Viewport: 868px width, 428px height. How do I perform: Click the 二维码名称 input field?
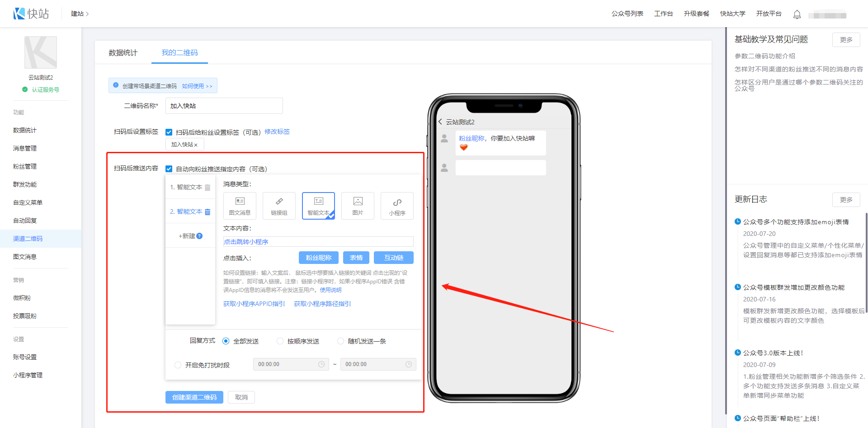click(224, 106)
